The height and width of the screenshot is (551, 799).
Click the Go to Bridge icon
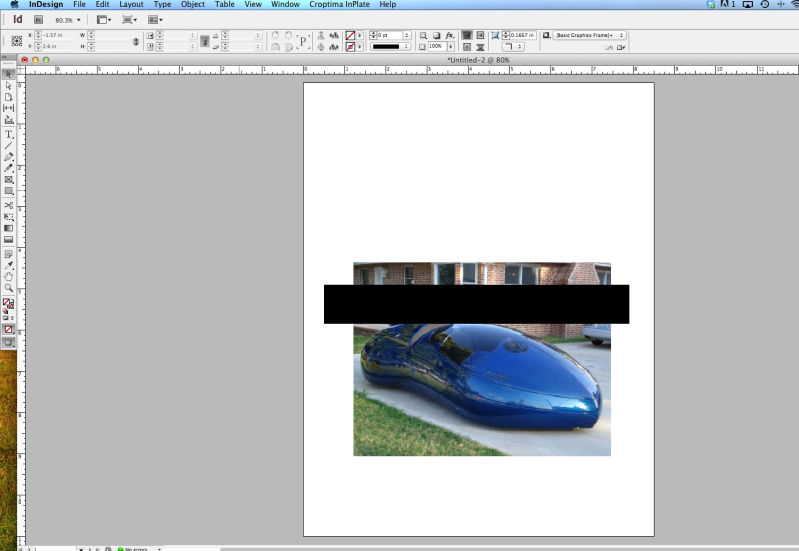click(x=38, y=19)
